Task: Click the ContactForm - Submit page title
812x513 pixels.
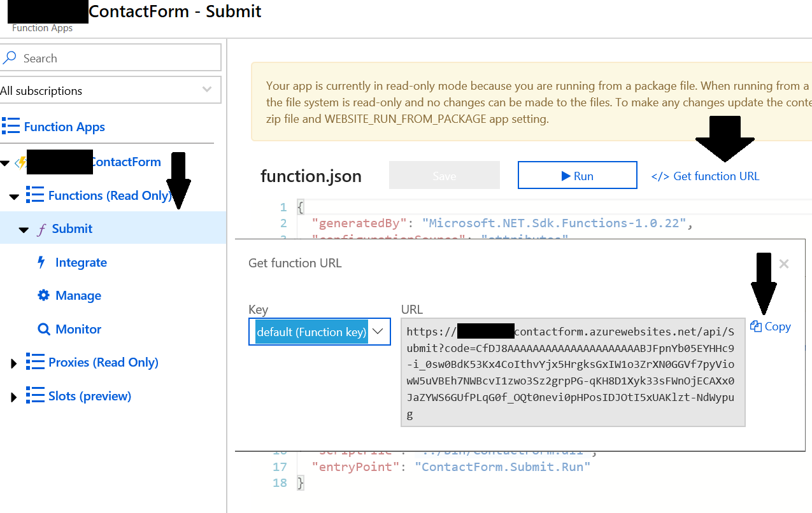Action: coord(175,11)
